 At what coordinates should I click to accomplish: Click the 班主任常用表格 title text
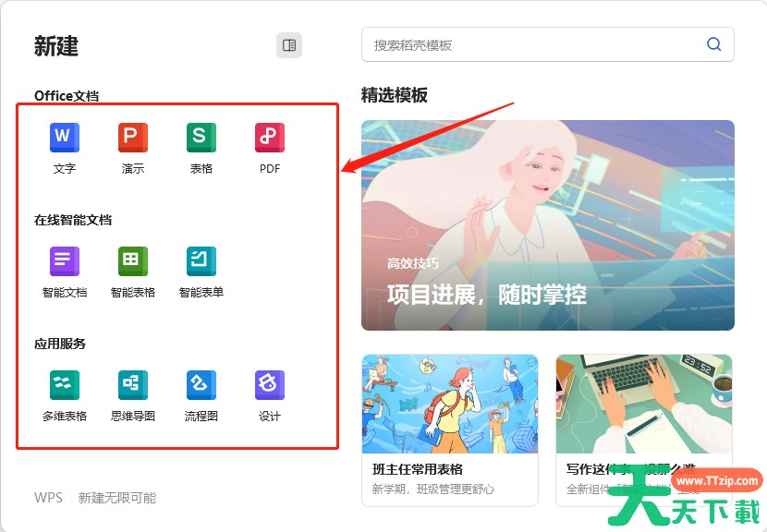click(x=418, y=469)
